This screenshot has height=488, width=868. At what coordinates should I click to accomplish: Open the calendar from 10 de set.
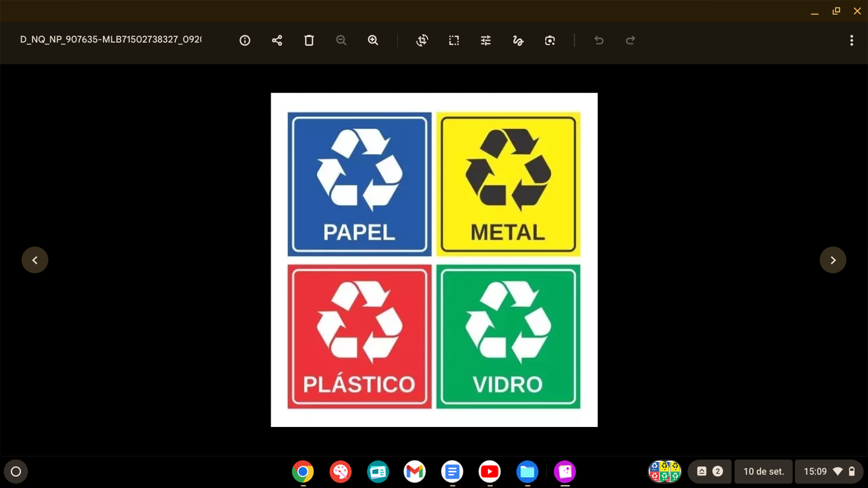click(764, 471)
